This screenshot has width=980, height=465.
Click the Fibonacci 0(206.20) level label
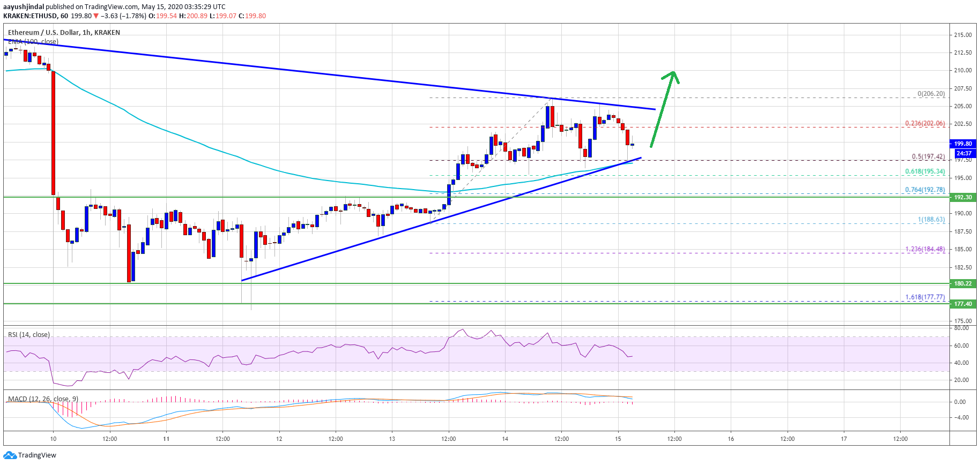point(931,94)
